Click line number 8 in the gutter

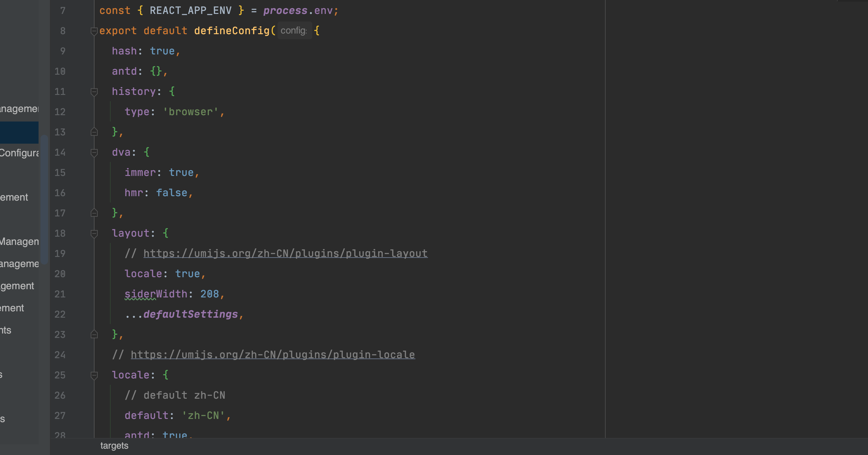tap(63, 31)
